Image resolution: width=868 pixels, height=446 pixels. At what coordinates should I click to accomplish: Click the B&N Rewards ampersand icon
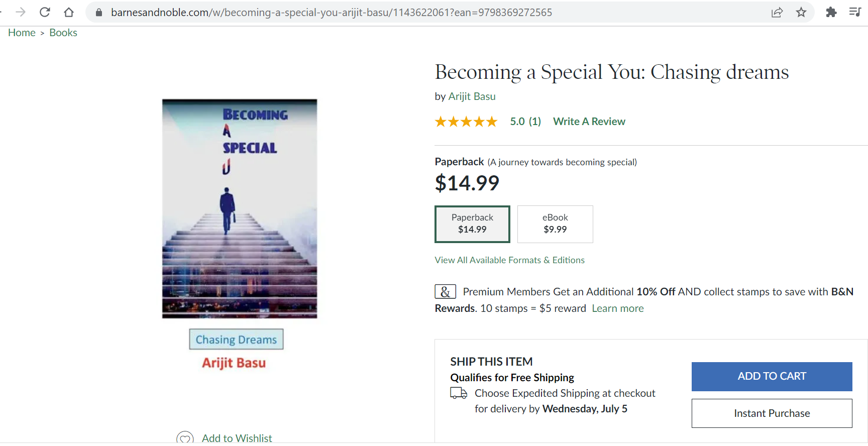(x=445, y=292)
